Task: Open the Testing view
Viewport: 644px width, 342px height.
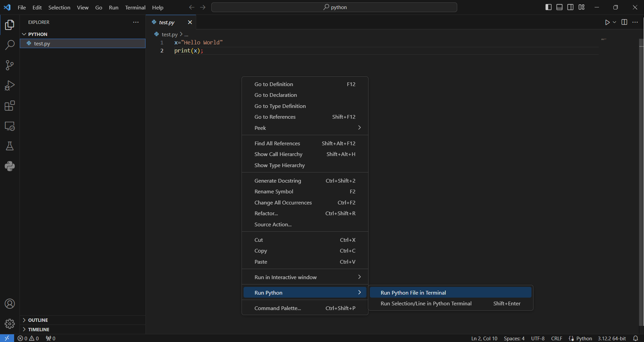Action: (10, 146)
